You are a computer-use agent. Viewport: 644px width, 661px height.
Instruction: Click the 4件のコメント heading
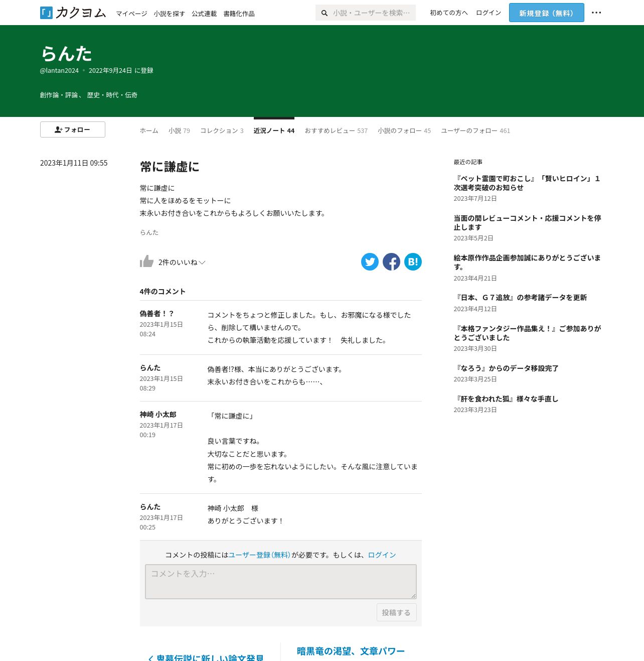163,292
